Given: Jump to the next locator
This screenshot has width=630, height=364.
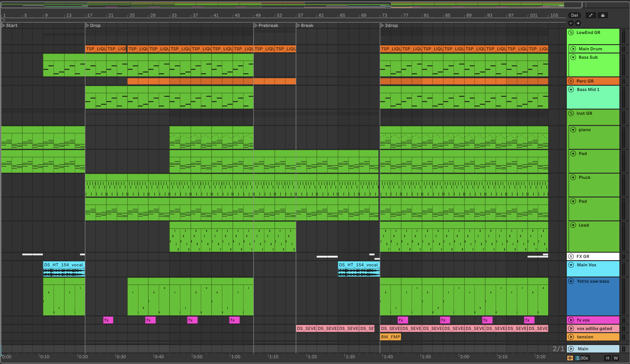Looking at the screenshot, I should (578, 23).
